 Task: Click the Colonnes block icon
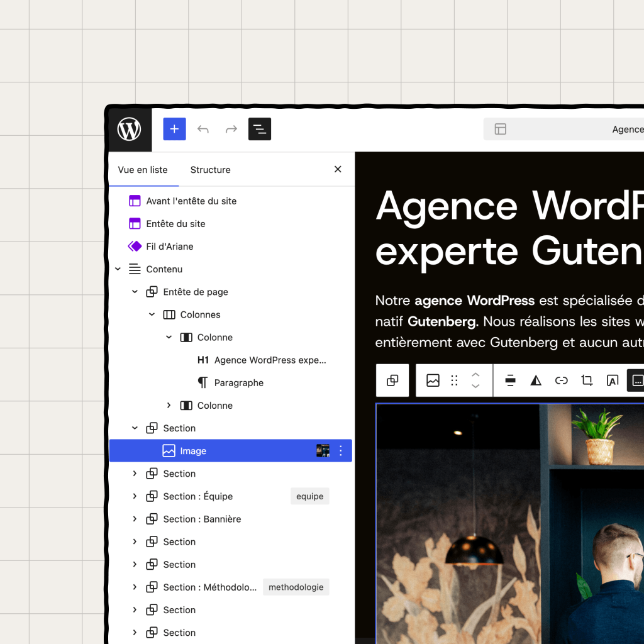[169, 314]
